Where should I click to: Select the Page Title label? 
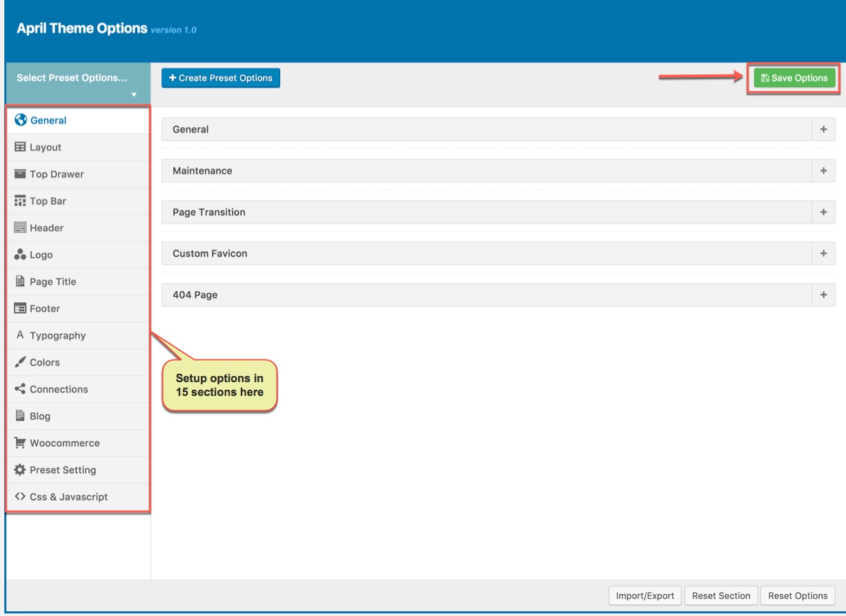(53, 281)
